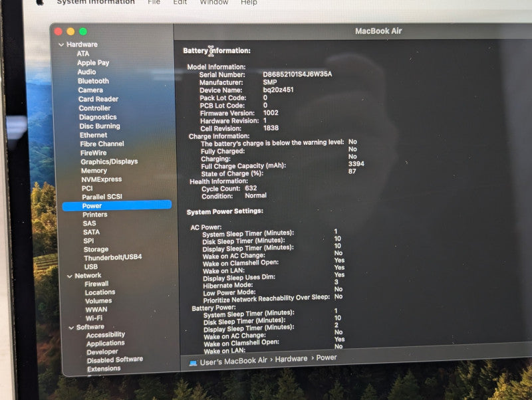The image size is (532, 400).
Task: Select Controller in the sidebar
Action: (x=94, y=108)
